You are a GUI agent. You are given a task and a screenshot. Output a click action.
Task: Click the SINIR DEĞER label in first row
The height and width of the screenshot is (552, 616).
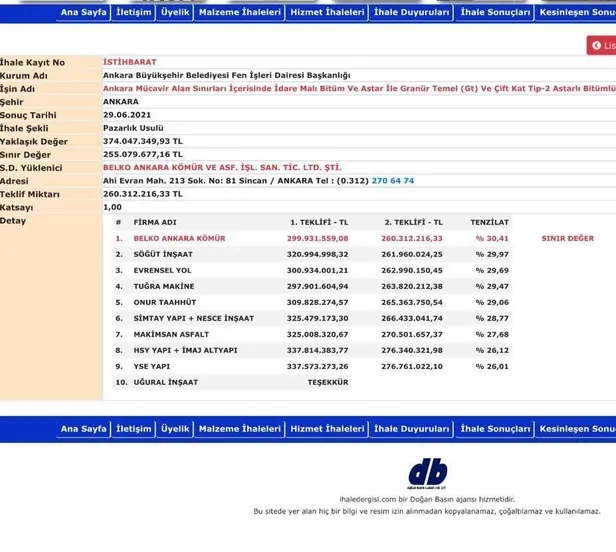[567, 238]
